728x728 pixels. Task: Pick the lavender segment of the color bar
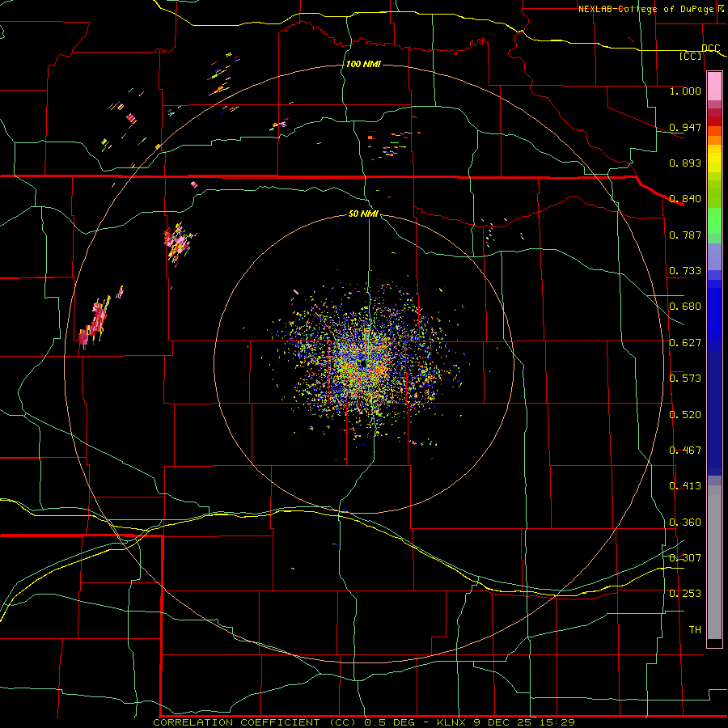[714, 256]
